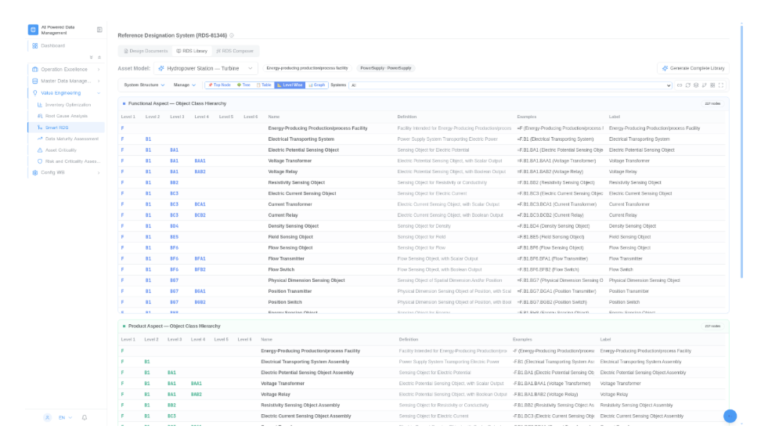Switch view to Table
Image resolution: width=768 pixels, height=447 pixels.
tap(264, 85)
